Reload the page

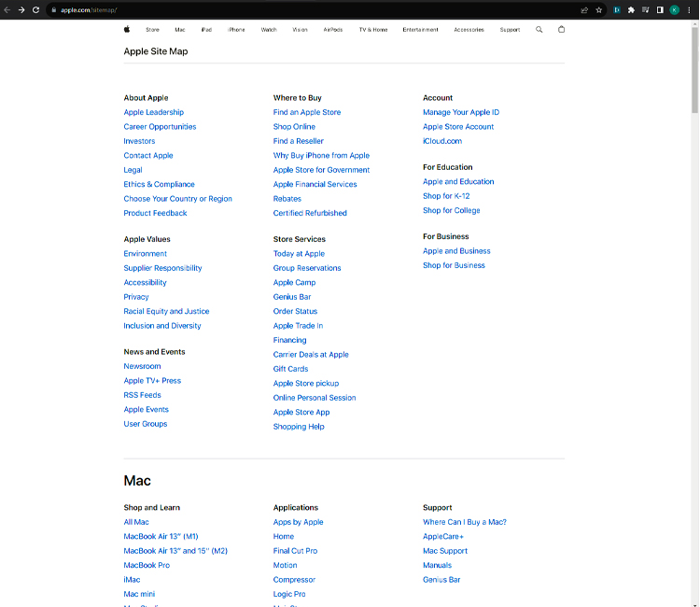pos(35,10)
